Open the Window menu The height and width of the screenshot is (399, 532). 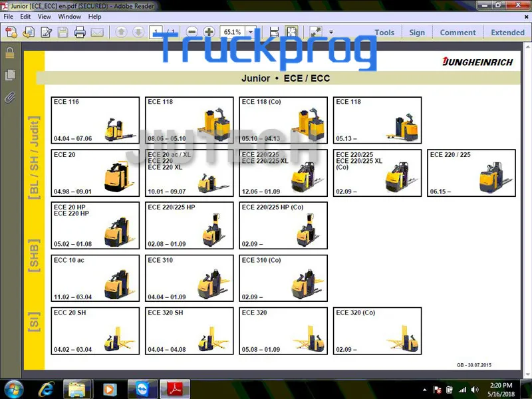tap(70, 17)
